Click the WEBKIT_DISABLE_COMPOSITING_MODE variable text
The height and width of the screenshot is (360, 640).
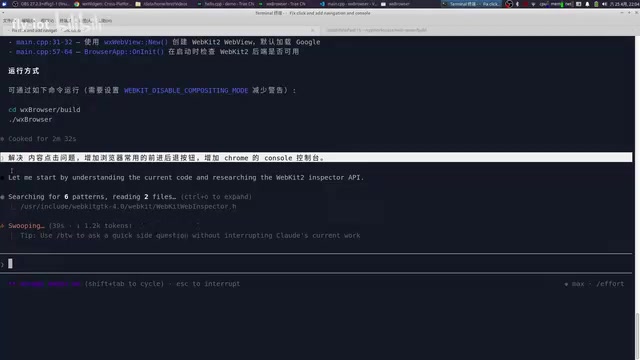pyautogui.click(x=186, y=90)
